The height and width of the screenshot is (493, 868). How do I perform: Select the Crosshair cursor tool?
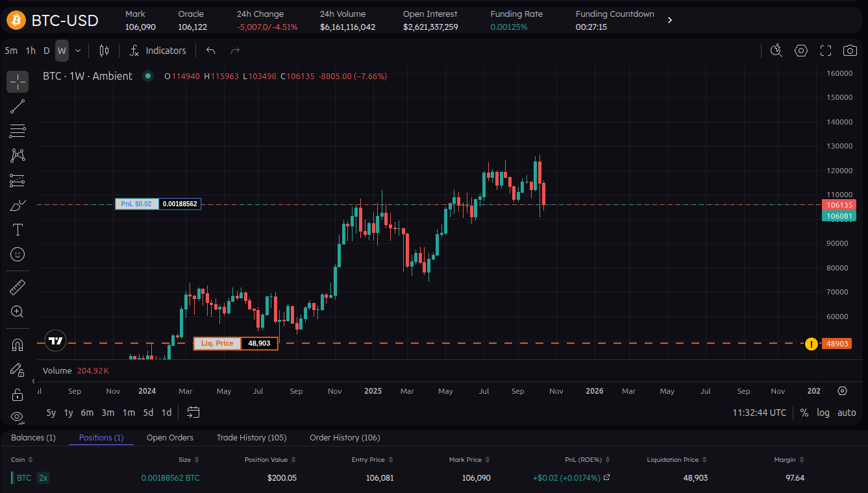click(17, 81)
